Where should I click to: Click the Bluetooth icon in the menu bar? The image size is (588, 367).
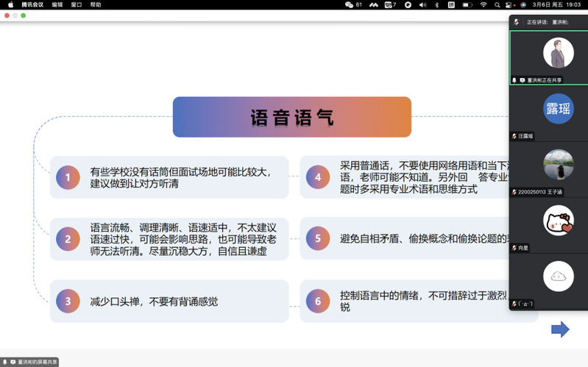pyautogui.click(x=437, y=4)
